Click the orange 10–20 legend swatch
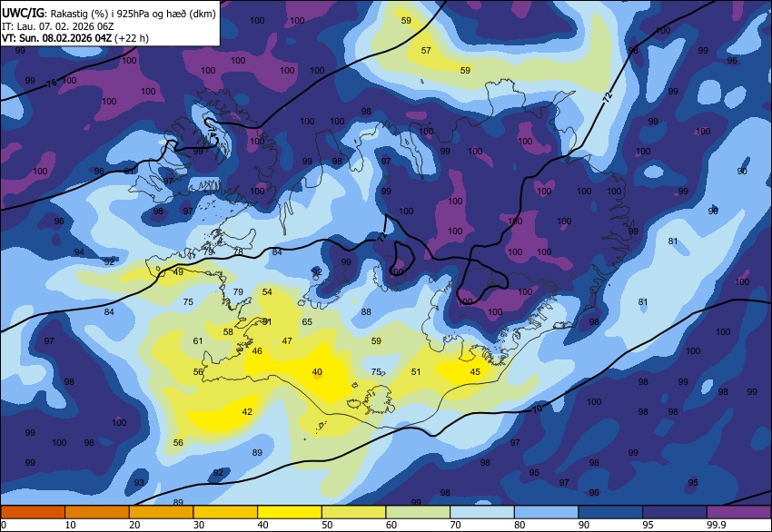This screenshot has width=772, height=532. tap(97, 512)
